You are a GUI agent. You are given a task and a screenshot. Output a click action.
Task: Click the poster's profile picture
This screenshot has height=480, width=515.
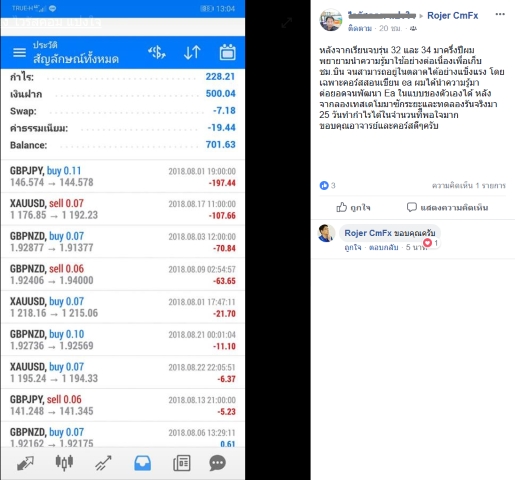pyautogui.click(x=331, y=20)
